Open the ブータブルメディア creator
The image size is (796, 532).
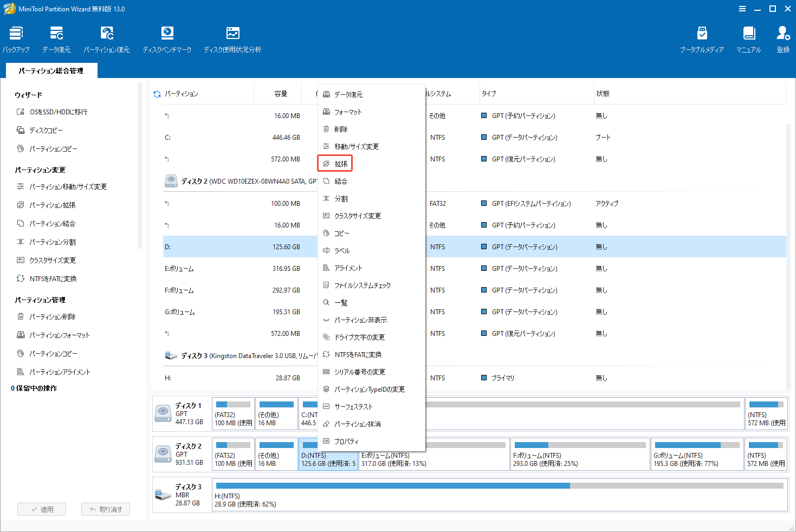tap(702, 38)
